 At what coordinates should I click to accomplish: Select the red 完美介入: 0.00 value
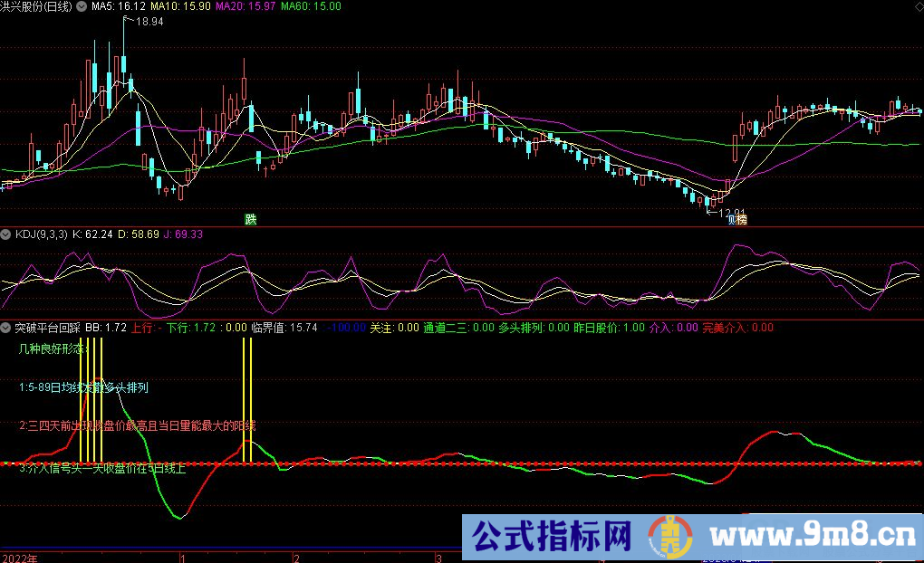pyautogui.click(x=737, y=328)
